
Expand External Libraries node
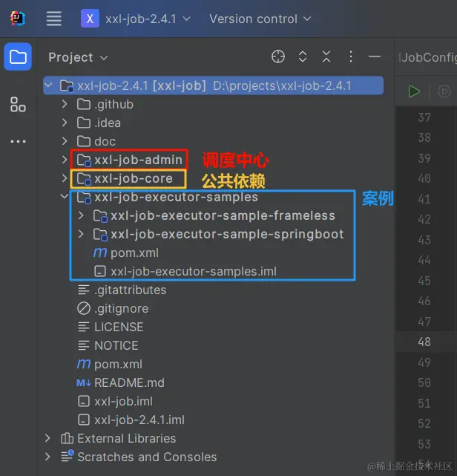[x=47, y=438]
